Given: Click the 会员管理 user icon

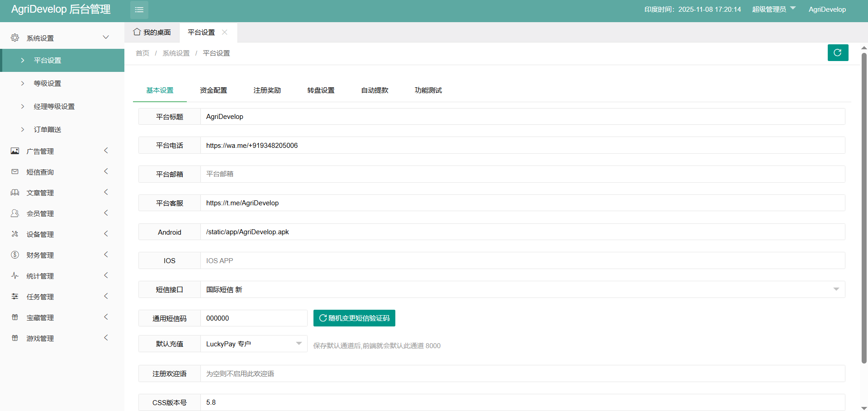Looking at the screenshot, I should click(15, 213).
